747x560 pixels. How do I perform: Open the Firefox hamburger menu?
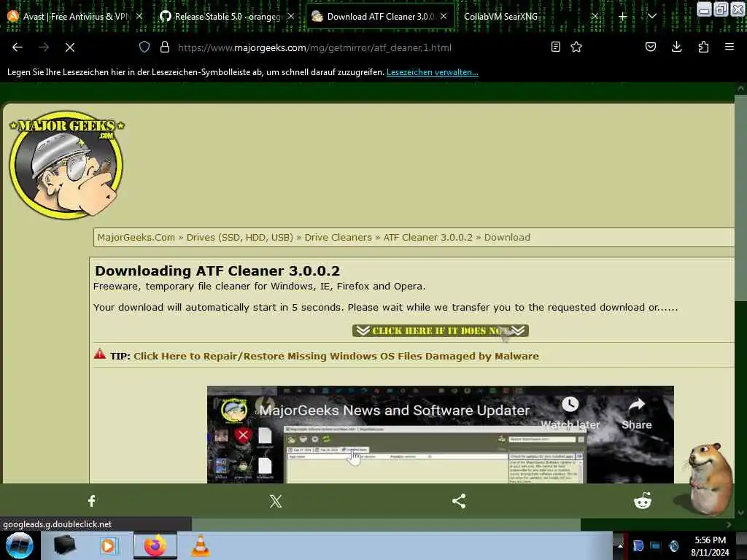[x=729, y=47]
